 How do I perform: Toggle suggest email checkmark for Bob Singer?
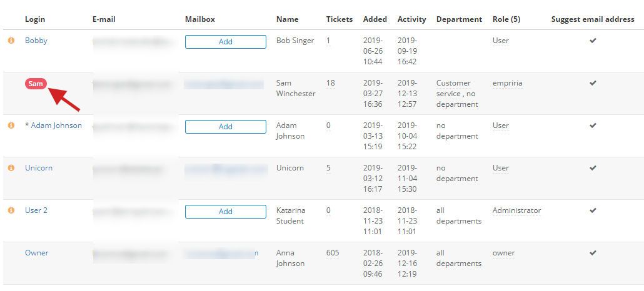[593, 41]
